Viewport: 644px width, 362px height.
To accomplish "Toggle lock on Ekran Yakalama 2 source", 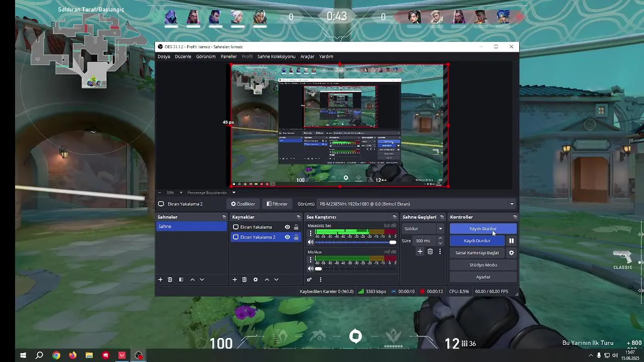I will [296, 237].
